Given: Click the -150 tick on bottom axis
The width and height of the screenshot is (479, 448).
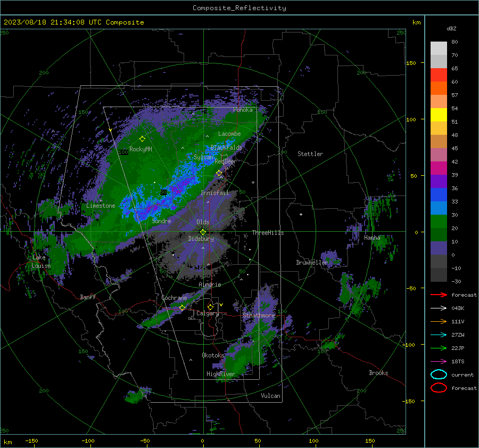Looking at the screenshot, I should click(31, 441).
